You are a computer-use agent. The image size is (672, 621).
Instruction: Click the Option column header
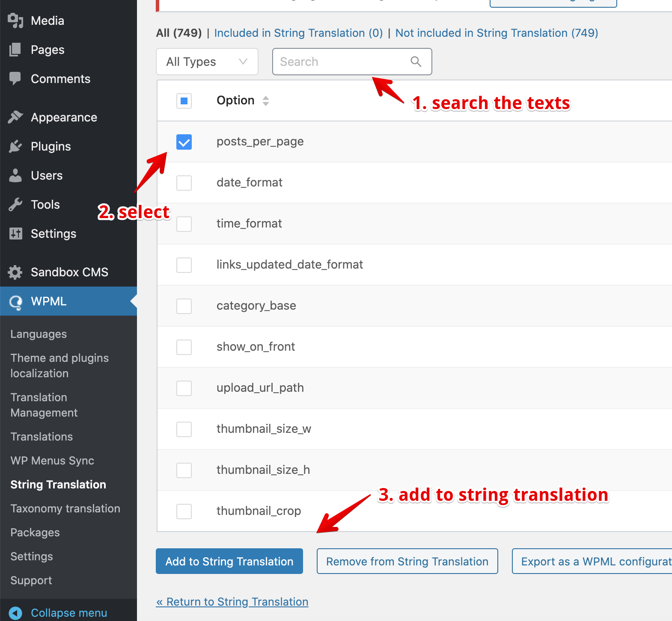click(235, 101)
